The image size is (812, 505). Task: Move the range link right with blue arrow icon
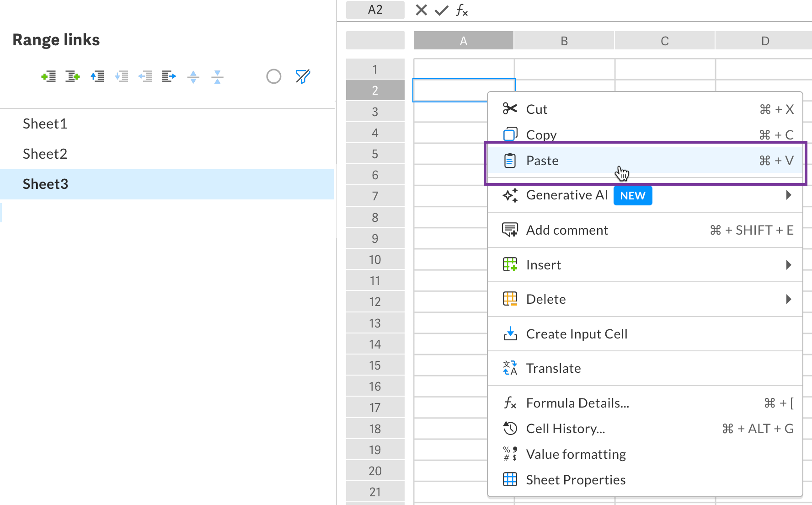(168, 76)
